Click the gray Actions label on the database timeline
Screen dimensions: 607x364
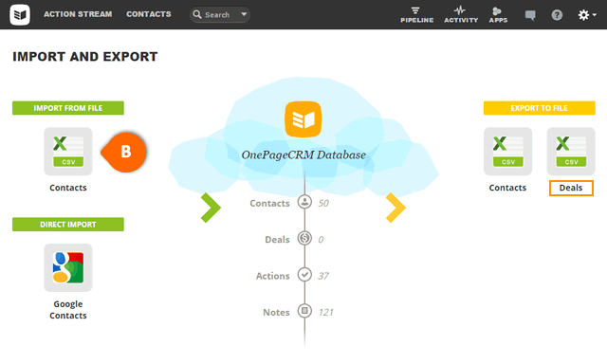coord(272,276)
